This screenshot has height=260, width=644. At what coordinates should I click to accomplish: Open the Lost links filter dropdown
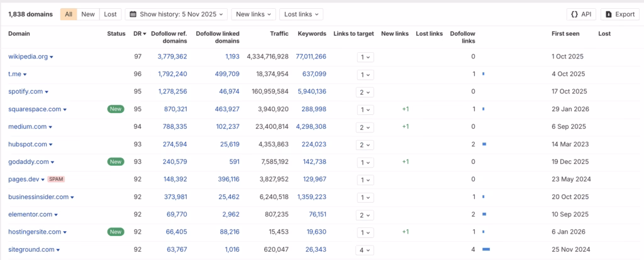301,14
